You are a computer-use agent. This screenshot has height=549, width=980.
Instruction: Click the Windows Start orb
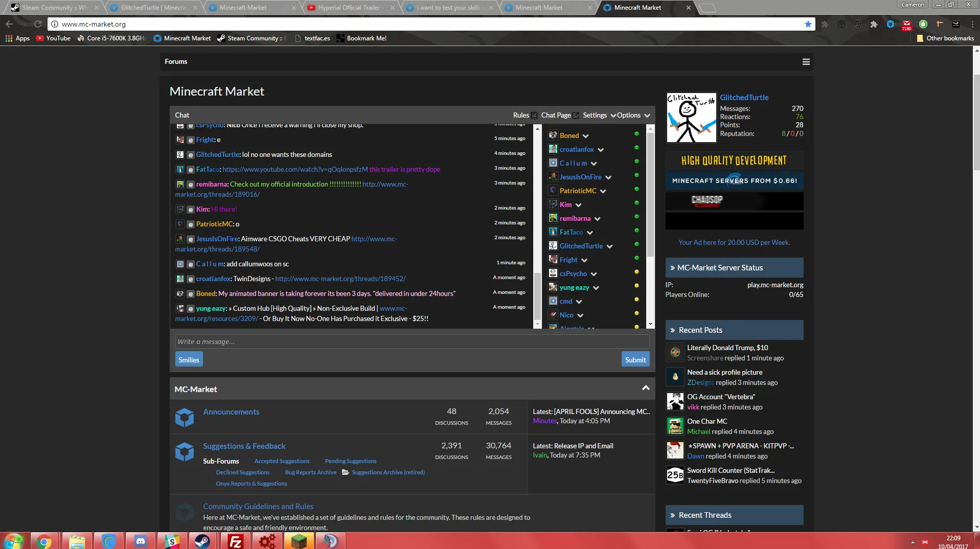click(14, 541)
